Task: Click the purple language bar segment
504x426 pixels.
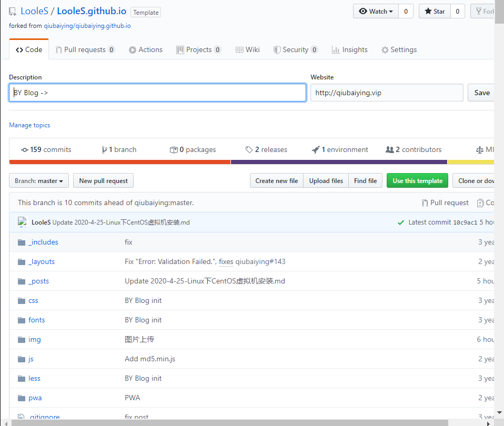Action: tap(339, 162)
